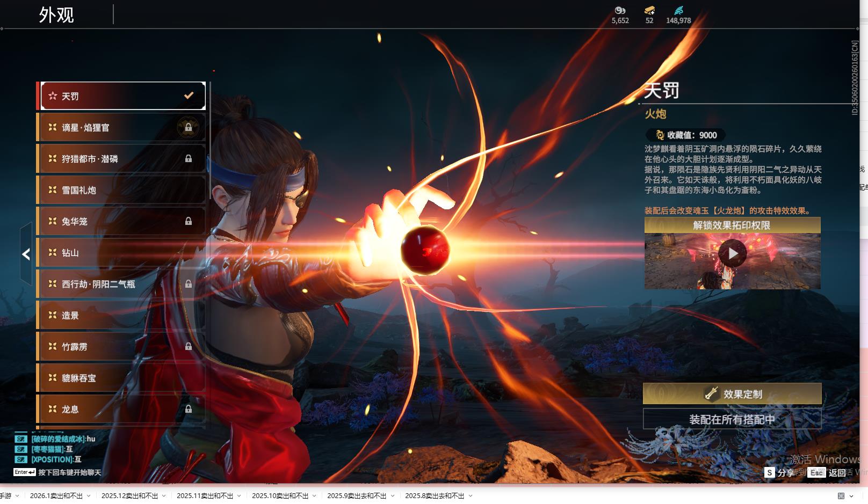This screenshot has height=504, width=868.
Task: Click the 装配在所有搭配中 button
Action: pyautogui.click(x=732, y=419)
